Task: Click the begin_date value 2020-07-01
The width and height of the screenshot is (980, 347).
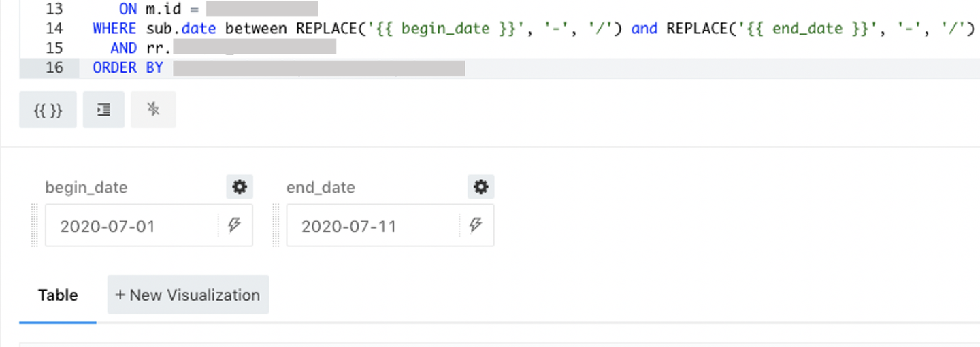Action: [x=108, y=226]
